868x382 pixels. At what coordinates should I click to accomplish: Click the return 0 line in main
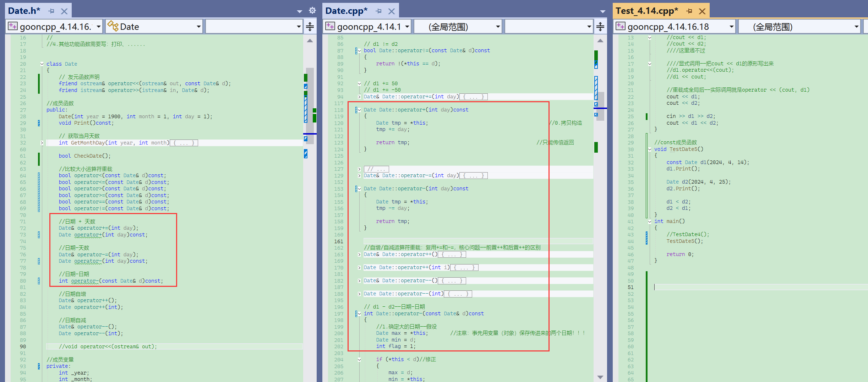(x=680, y=254)
